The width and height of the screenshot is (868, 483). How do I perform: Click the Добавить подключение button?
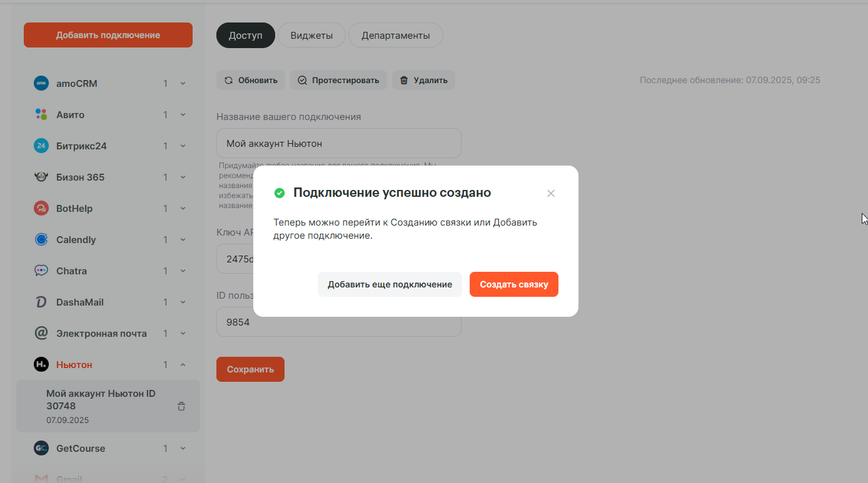(x=108, y=35)
